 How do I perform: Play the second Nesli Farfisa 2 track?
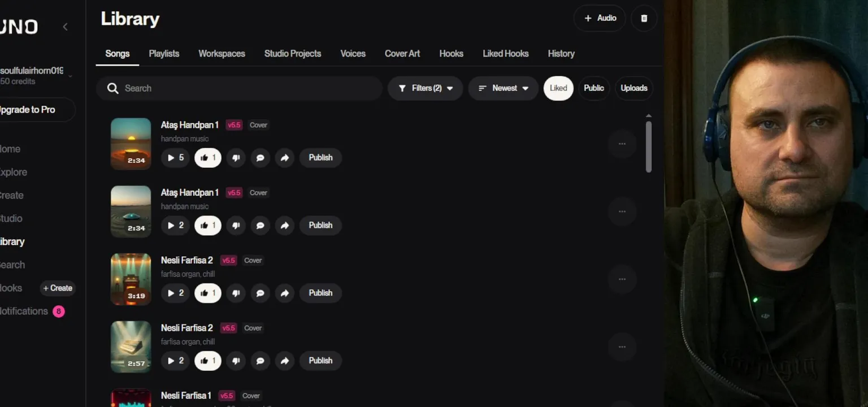click(x=175, y=361)
